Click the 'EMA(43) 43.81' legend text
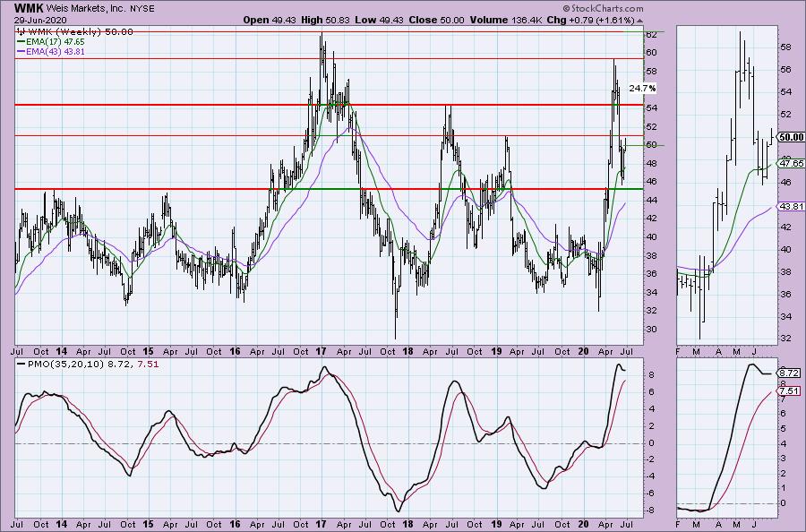The image size is (806, 532). tap(55, 51)
